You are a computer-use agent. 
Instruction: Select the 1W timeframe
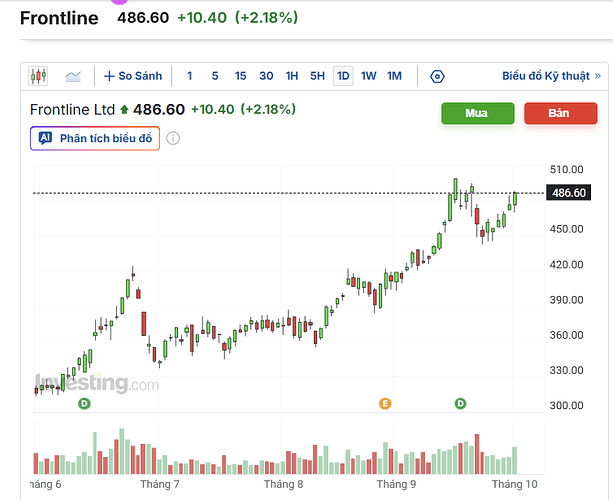pos(369,76)
